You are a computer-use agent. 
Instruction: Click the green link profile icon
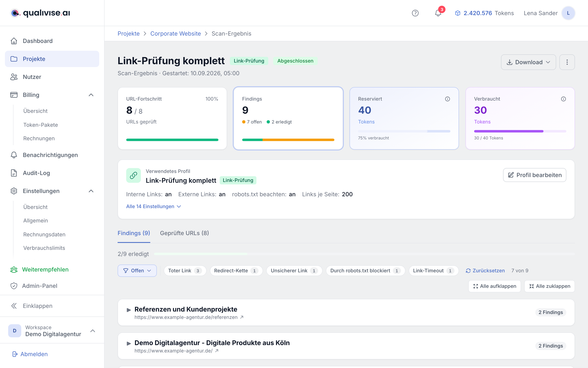pos(133,175)
